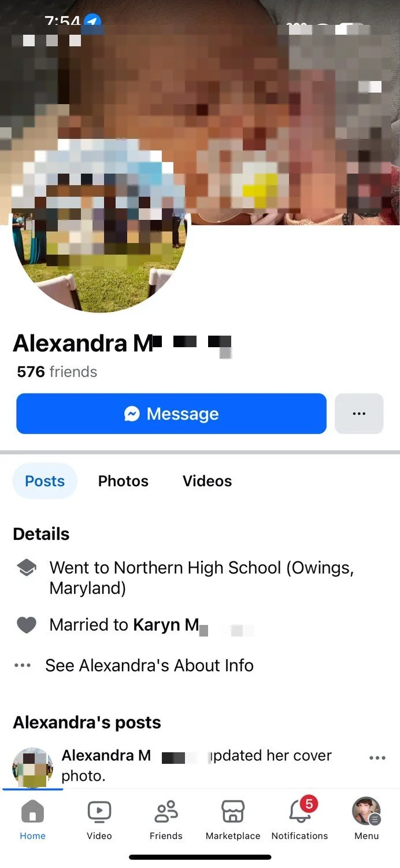
Task: Open Marketplace storefront icon
Action: [233, 811]
